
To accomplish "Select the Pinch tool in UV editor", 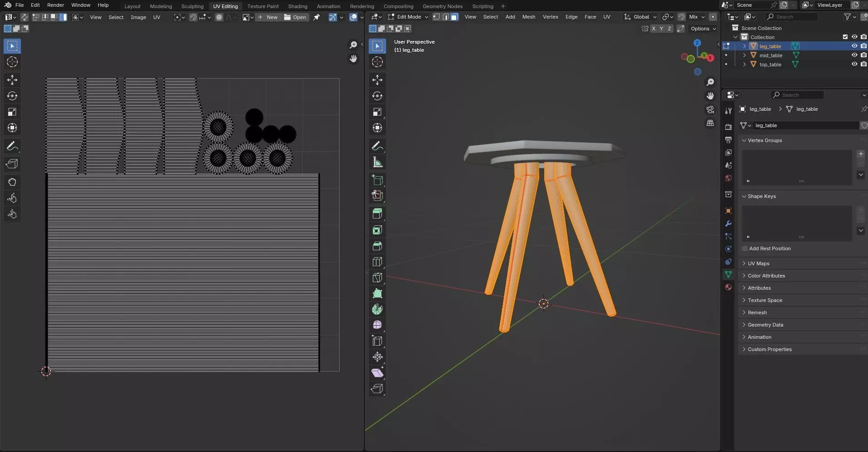I will click(x=12, y=214).
